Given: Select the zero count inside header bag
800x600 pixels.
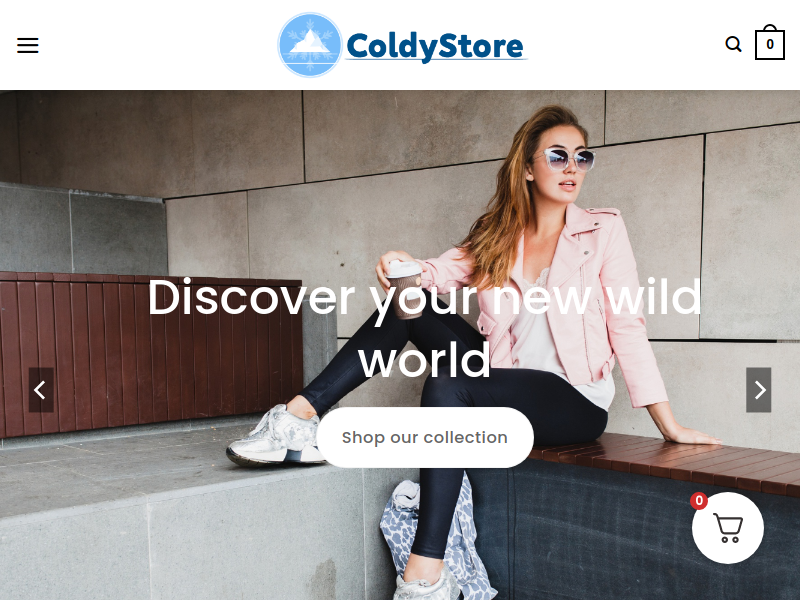Looking at the screenshot, I should [770, 44].
